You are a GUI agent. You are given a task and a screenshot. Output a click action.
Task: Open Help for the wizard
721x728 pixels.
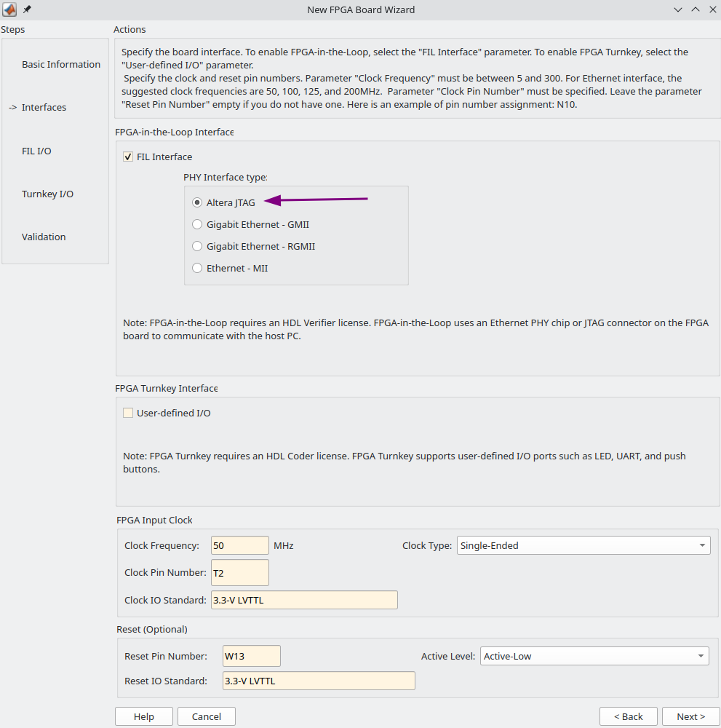pos(144,716)
